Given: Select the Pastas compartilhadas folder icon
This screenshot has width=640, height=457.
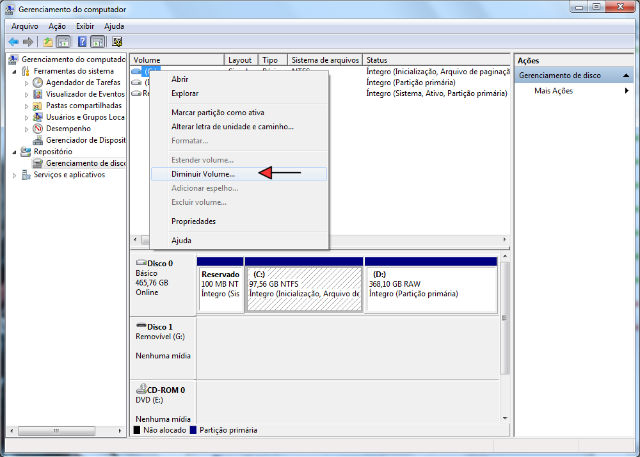Looking at the screenshot, I should click(38, 106).
